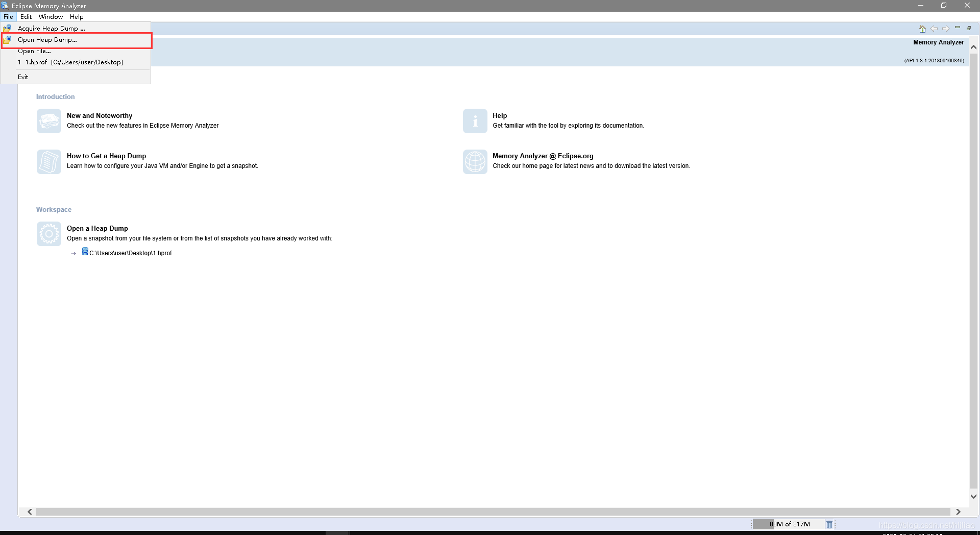Choose Open File... menu entry
This screenshot has width=980, height=535.
(76, 51)
